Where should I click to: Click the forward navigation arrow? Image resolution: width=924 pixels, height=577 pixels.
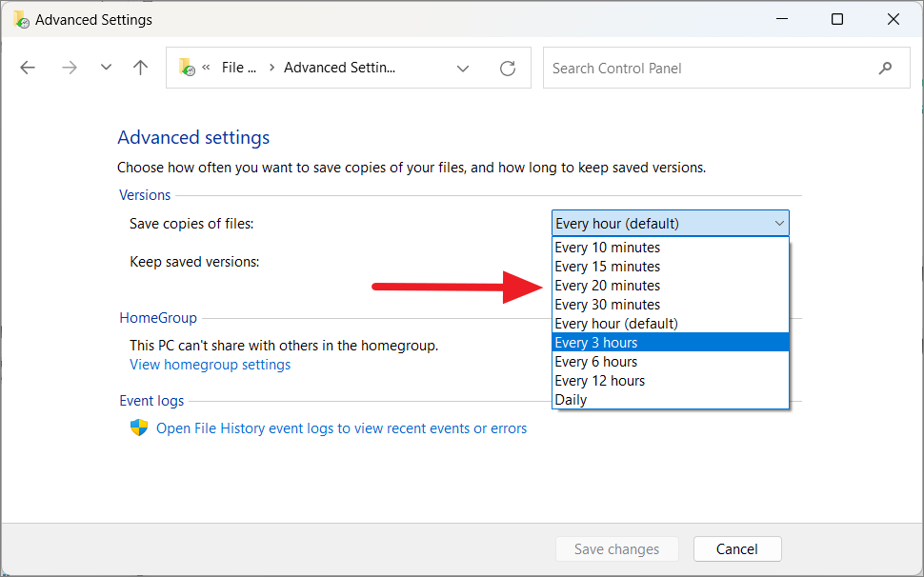point(69,67)
